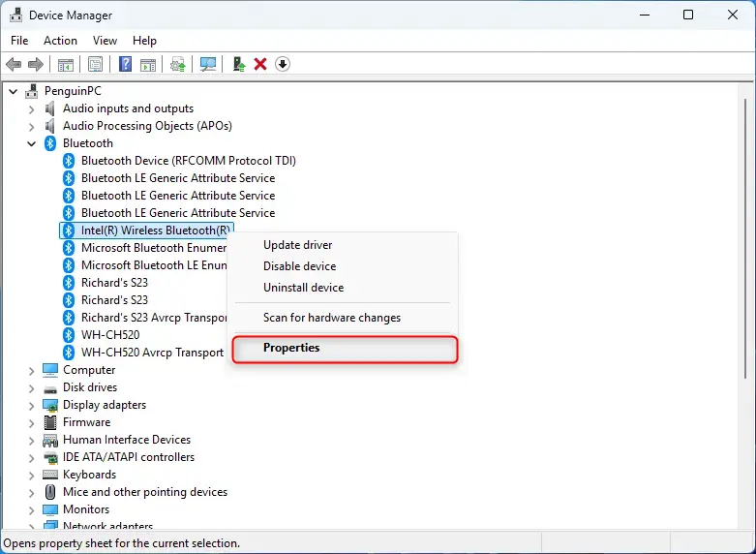Image resolution: width=756 pixels, height=554 pixels.
Task: Expand Human Interface Devices category
Action: coord(31,441)
